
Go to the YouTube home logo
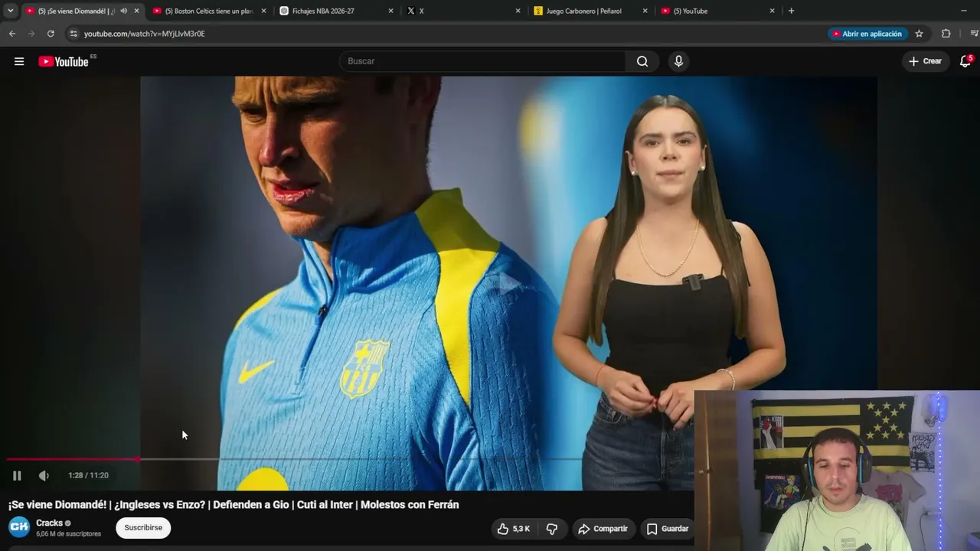click(64, 61)
